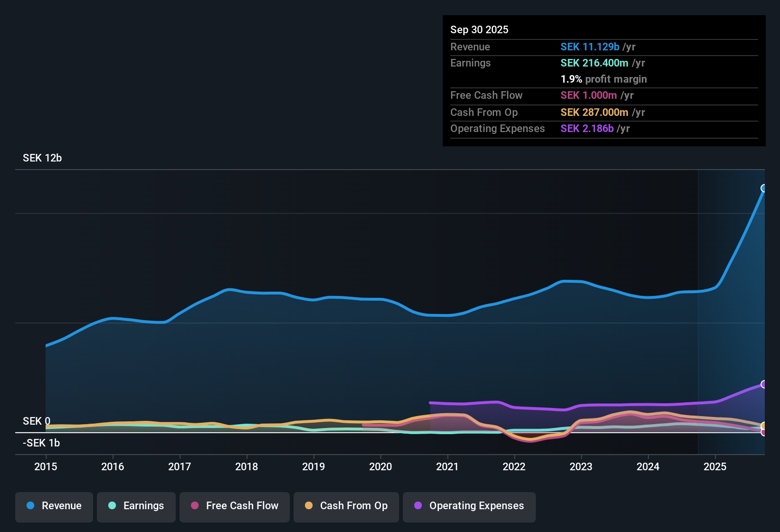
Task: Click the 2015 x-axis label
Action: [x=46, y=467]
